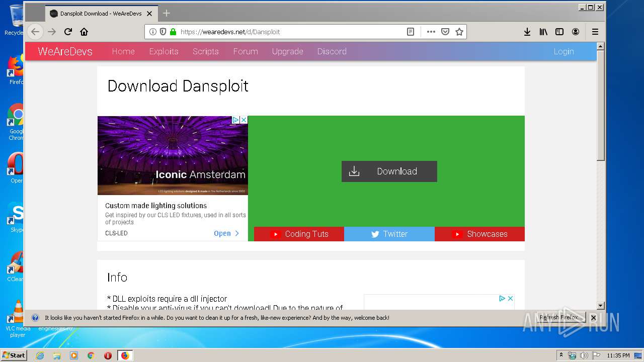Click the AdChoices icon on Amsterdam ad
The image size is (644, 362).
235,120
